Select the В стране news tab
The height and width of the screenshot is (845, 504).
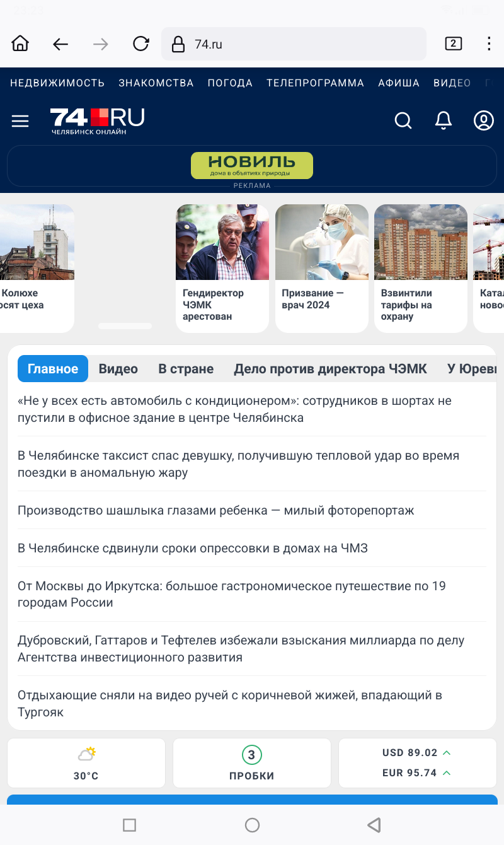click(x=186, y=369)
